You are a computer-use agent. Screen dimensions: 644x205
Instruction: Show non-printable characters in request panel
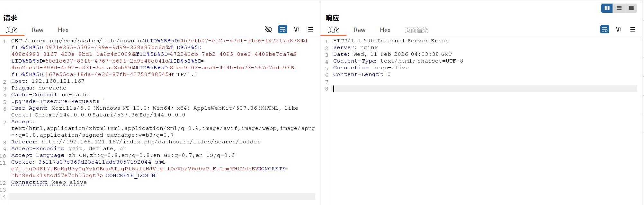coord(297,30)
